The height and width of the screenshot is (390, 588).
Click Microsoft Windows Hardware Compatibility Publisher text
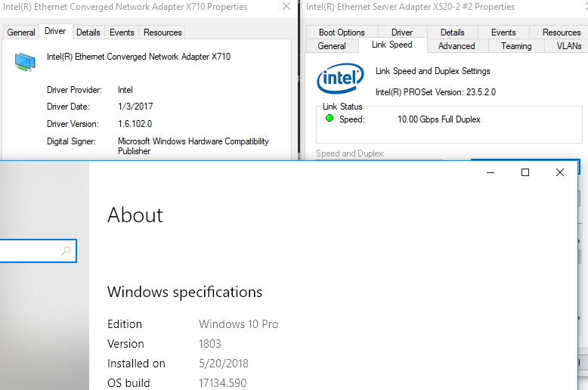pyautogui.click(x=193, y=146)
